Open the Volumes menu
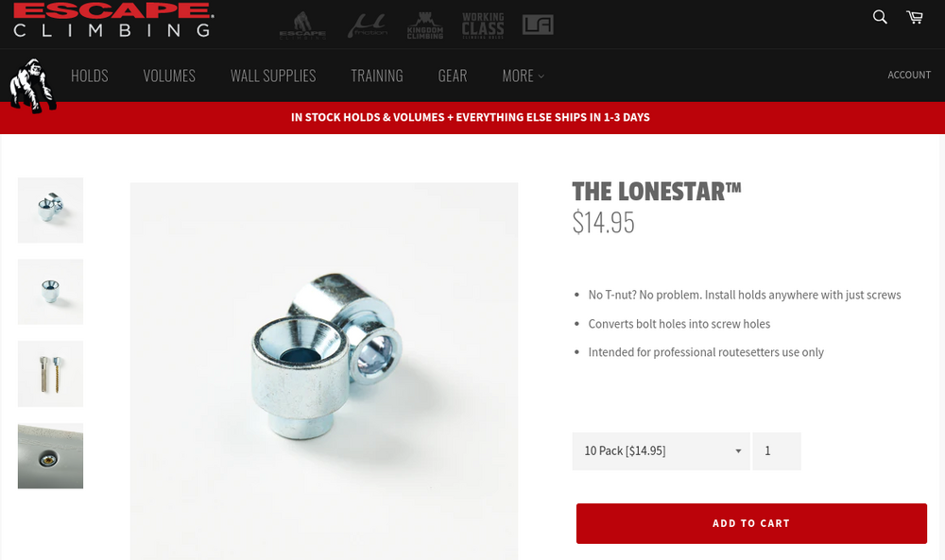This screenshot has width=945, height=560. (x=169, y=76)
